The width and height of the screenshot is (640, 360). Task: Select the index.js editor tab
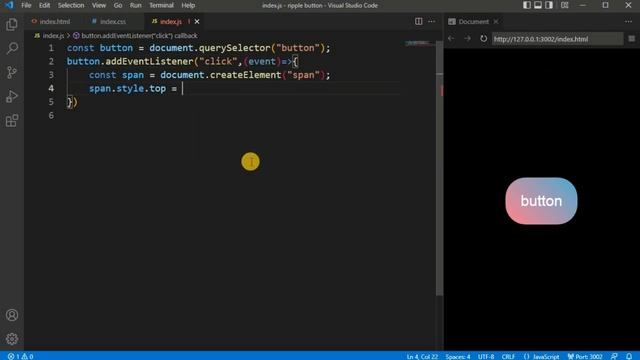170,21
